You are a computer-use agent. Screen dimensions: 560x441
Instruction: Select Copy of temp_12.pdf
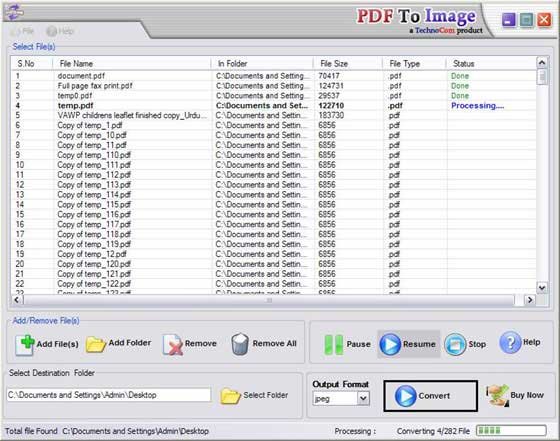tap(274, 254)
